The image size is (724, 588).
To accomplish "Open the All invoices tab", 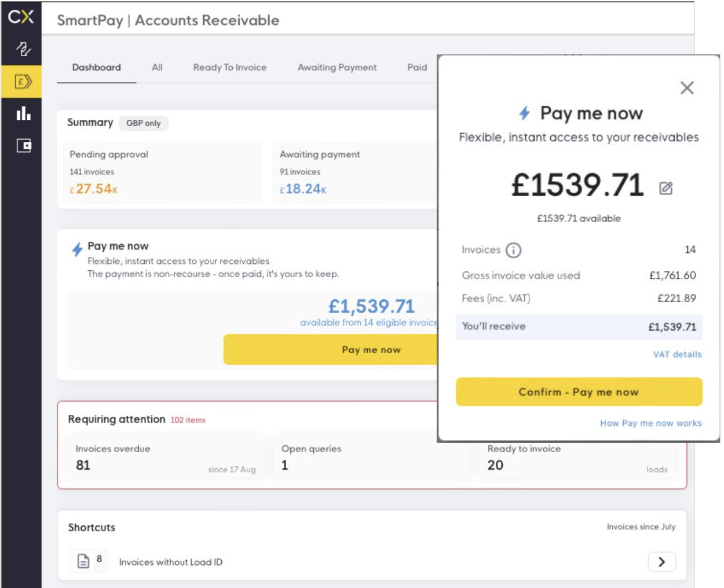I will (x=157, y=68).
